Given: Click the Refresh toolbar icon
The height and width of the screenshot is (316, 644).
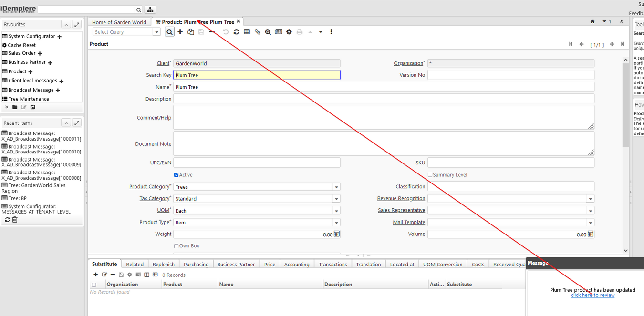Looking at the screenshot, I should tap(236, 32).
